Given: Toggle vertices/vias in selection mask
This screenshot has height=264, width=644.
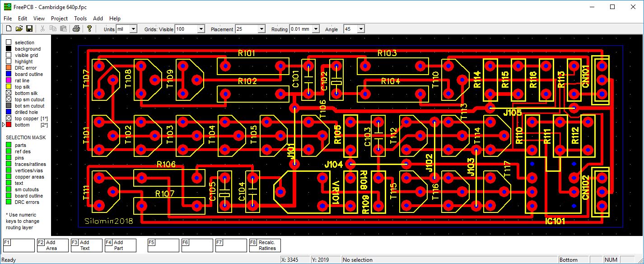Looking at the screenshot, I should tap(9, 170).
